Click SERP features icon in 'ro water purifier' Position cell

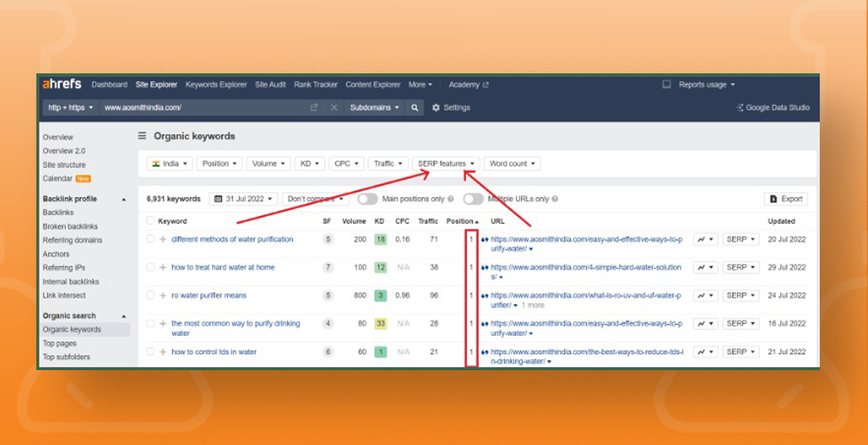click(485, 296)
